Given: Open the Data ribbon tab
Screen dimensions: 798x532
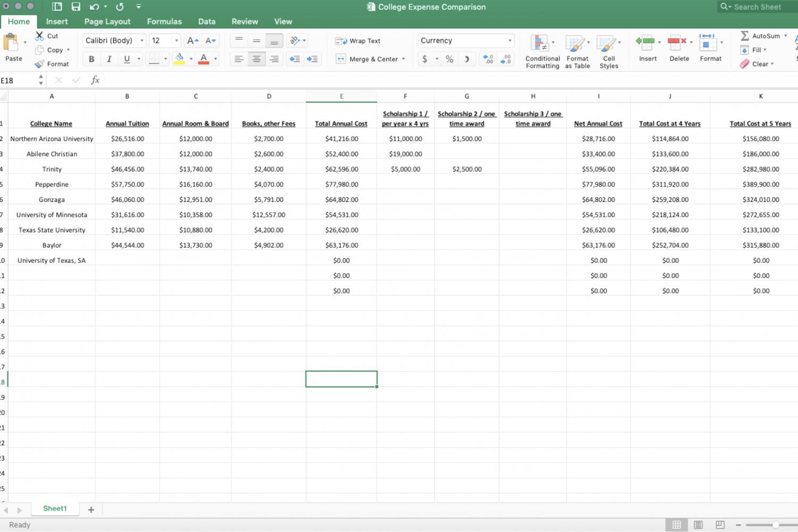Looking at the screenshot, I should [x=207, y=21].
